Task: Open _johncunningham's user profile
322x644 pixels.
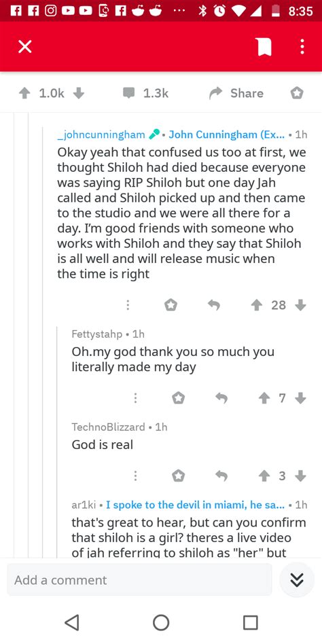Action: (101, 135)
